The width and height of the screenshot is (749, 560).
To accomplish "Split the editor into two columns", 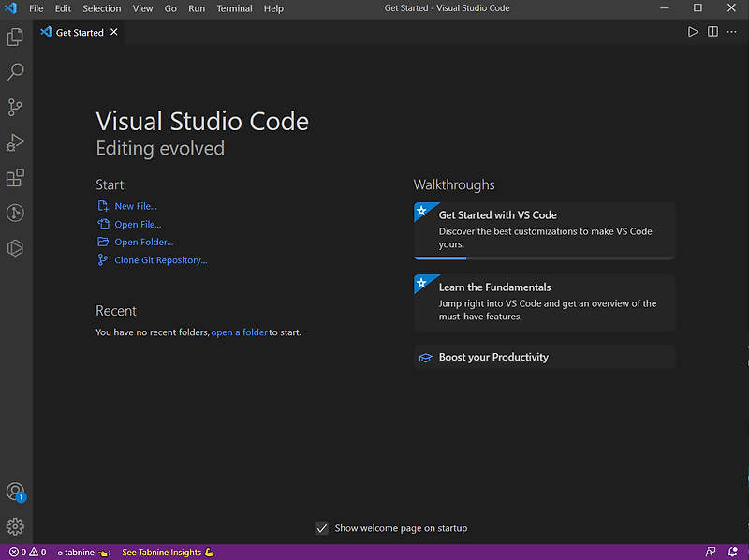I will coord(712,31).
